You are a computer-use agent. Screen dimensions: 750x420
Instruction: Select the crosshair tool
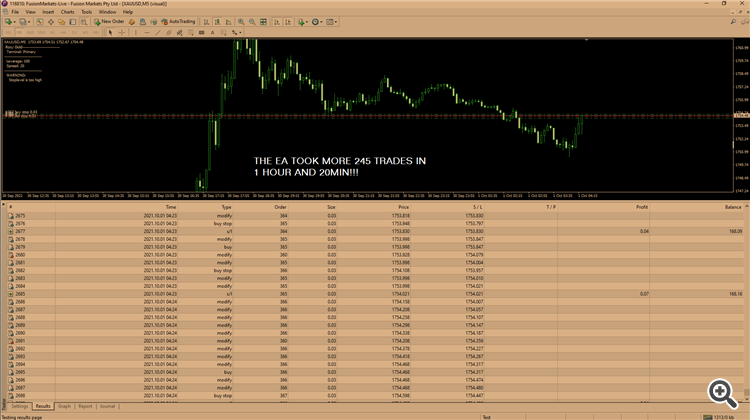[x=121, y=33]
